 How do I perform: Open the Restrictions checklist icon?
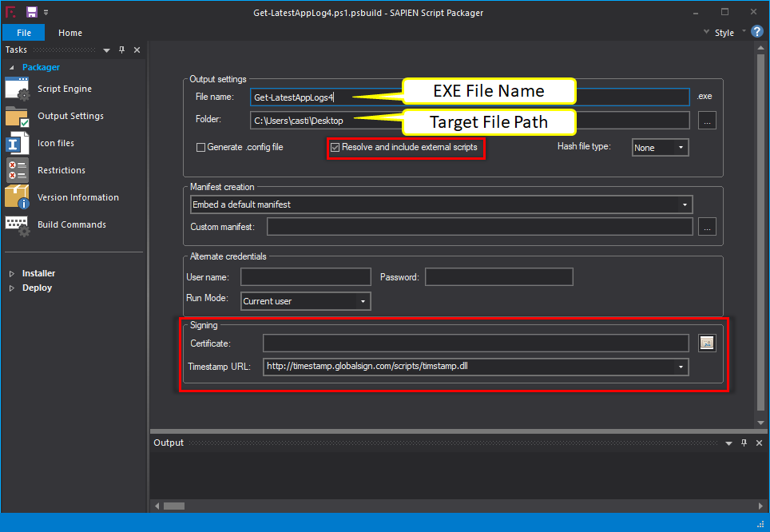click(x=18, y=170)
